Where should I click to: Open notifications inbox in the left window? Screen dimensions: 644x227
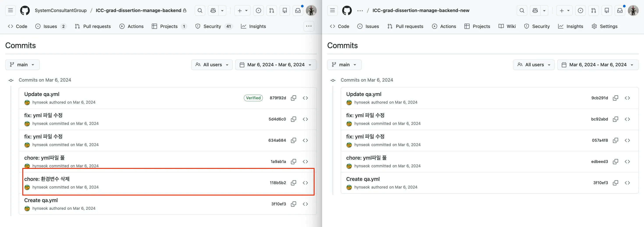click(298, 10)
